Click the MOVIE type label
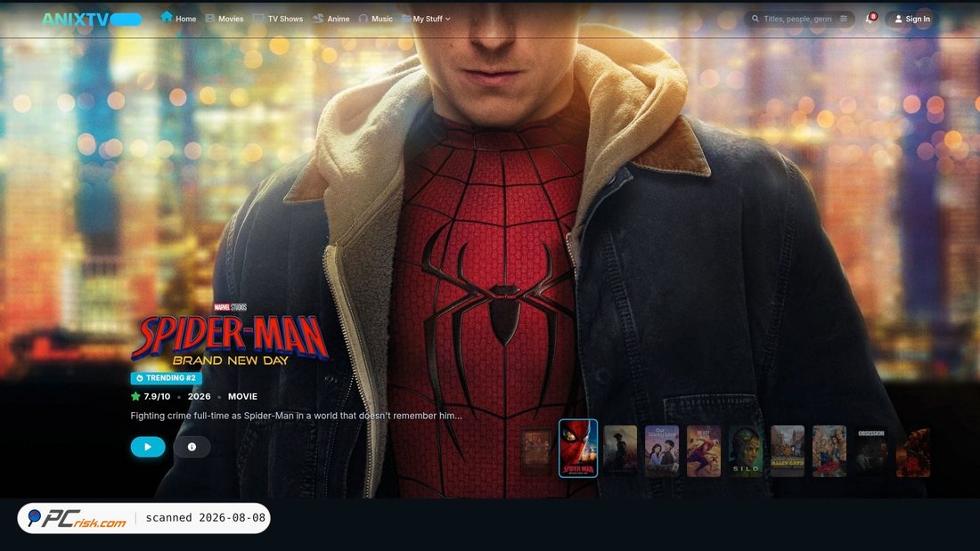Viewport: 980px width, 551px height. click(242, 396)
